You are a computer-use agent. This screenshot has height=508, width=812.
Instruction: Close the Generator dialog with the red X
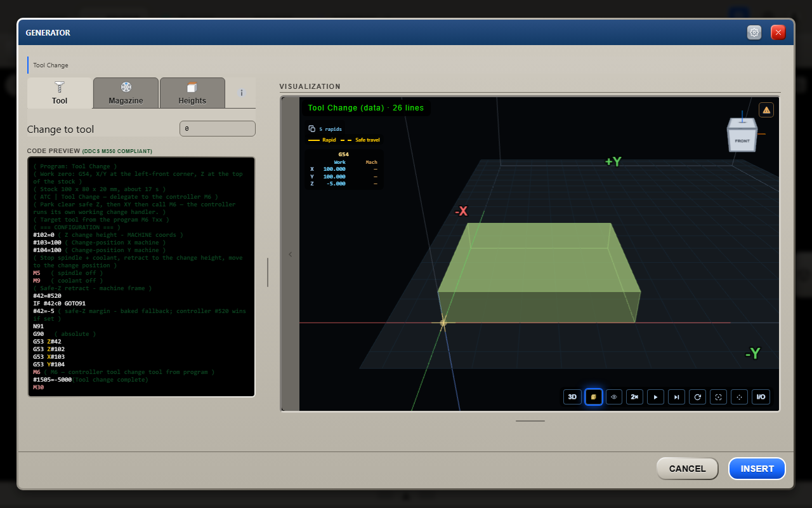pyautogui.click(x=778, y=32)
